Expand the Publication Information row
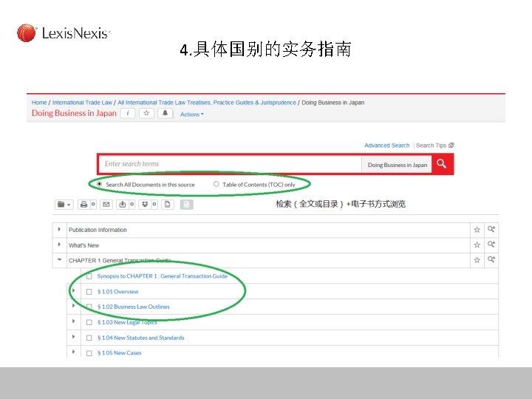This screenshot has width=532, height=399. tap(59, 229)
